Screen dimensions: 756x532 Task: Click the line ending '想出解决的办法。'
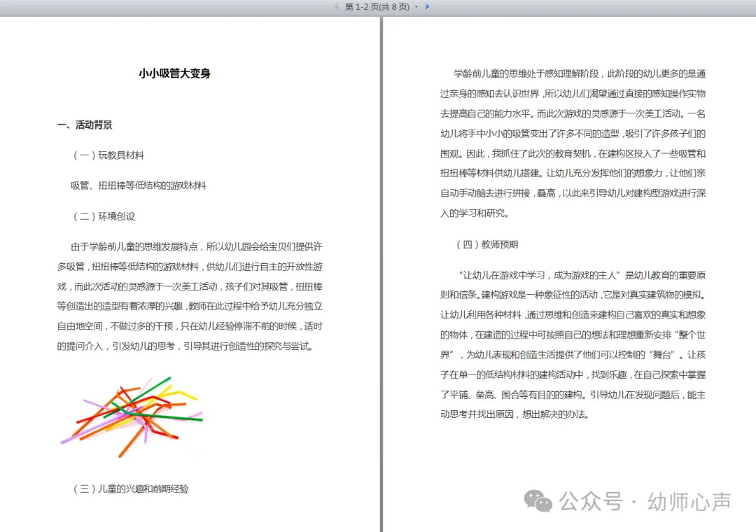(515, 414)
